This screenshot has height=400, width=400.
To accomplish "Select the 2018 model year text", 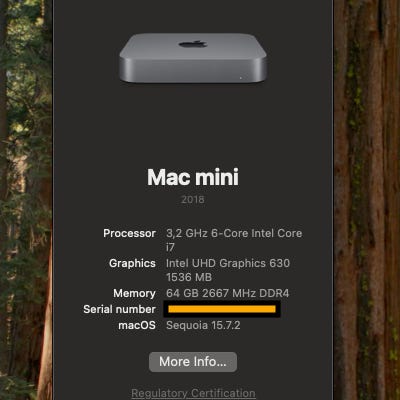I will click(193, 199).
